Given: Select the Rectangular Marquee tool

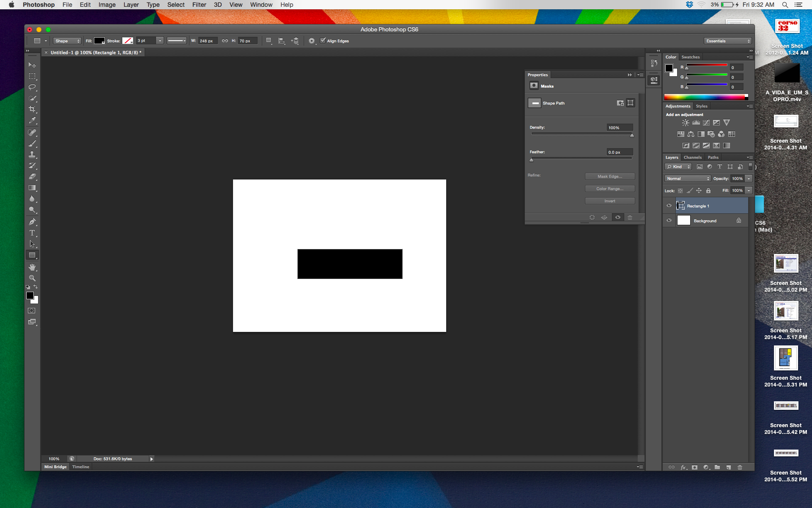Looking at the screenshot, I should pos(32,76).
